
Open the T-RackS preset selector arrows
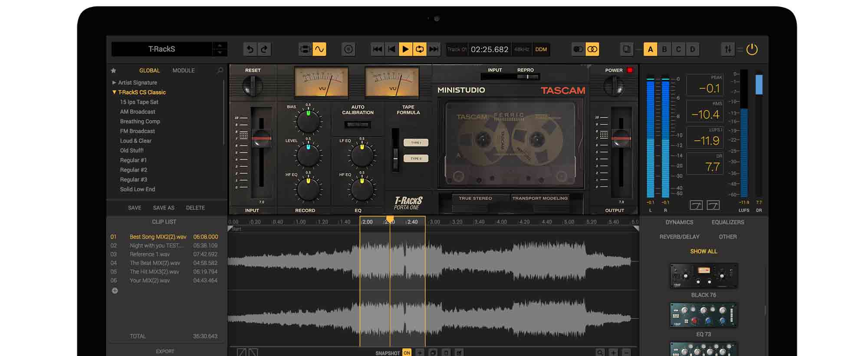(220, 49)
